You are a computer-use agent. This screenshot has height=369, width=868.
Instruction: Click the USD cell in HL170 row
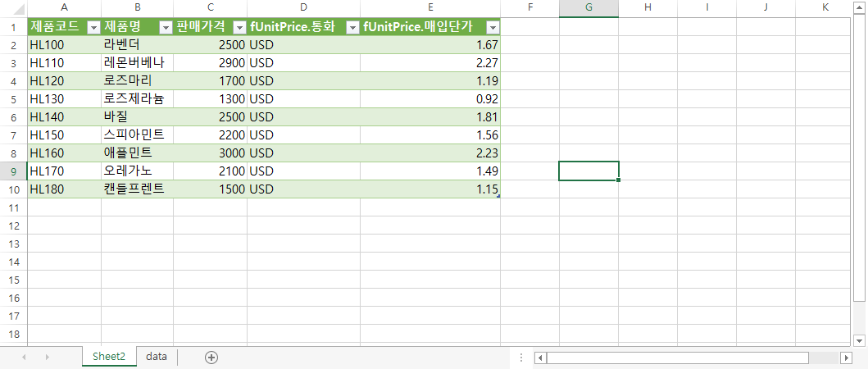click(304, 171)
